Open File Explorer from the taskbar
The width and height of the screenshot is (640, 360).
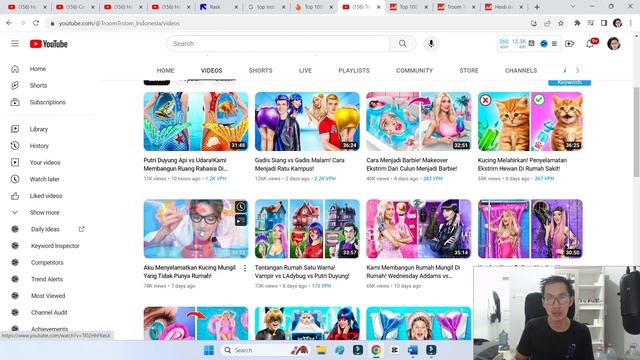click(321, 350)
